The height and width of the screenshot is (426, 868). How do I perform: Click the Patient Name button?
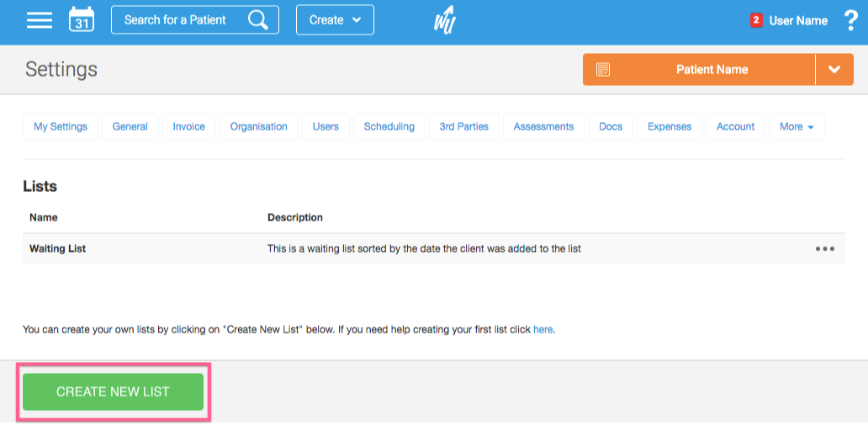click(699, 70)
